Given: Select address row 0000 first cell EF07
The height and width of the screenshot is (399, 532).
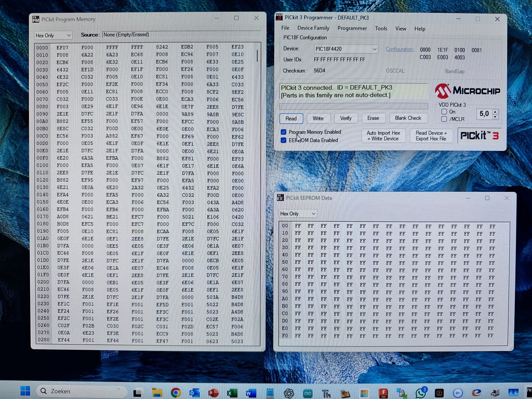Looking at the screenshot, I should point(62,47).
